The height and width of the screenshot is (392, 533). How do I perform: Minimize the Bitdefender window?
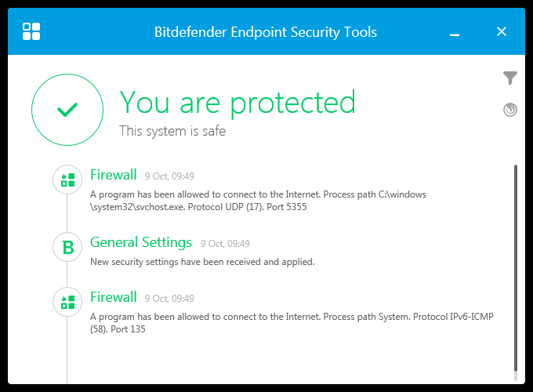point(455,32)
